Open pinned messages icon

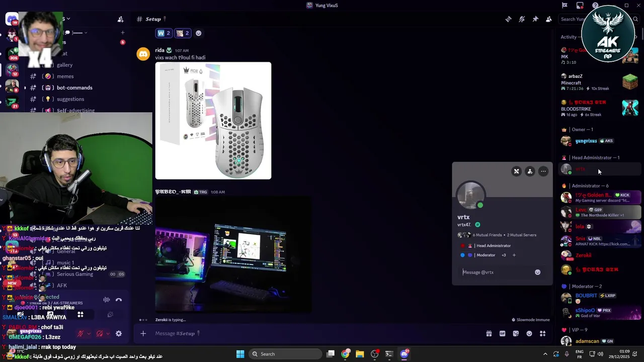coord(535,19)
